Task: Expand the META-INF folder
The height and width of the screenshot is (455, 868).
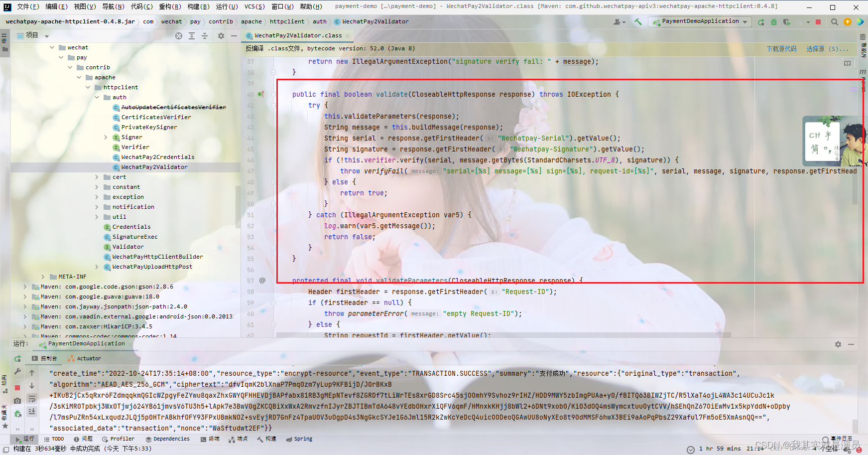Action: coord(43,277)
